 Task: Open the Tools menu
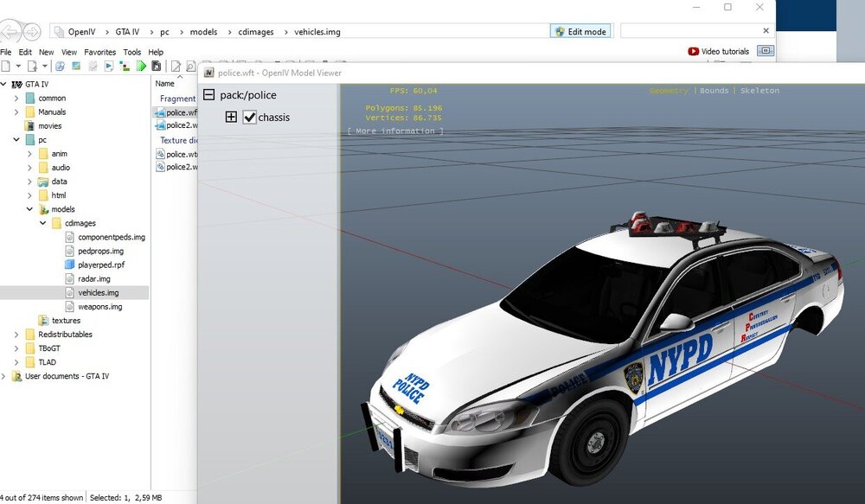[131, 52]
